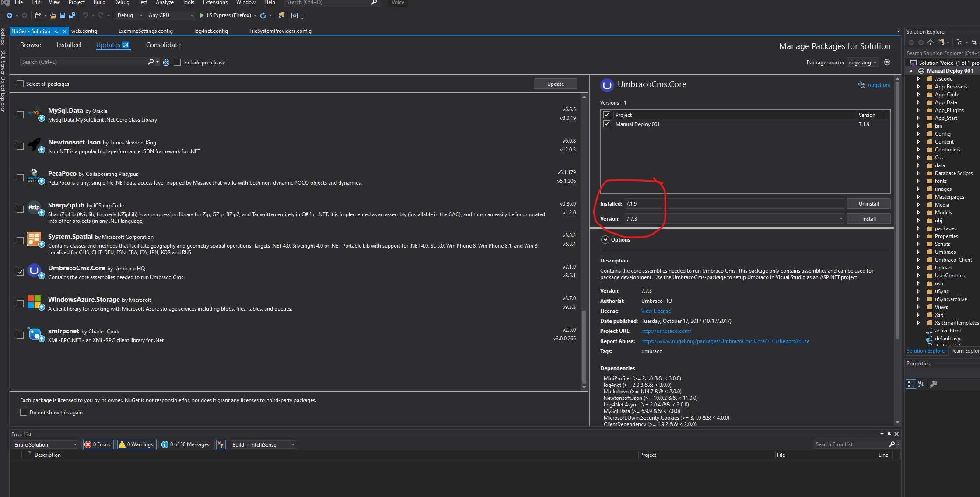Open the Version 7.7.3 dropdown
Screen dimensions: 980x497
click(734, 219)
